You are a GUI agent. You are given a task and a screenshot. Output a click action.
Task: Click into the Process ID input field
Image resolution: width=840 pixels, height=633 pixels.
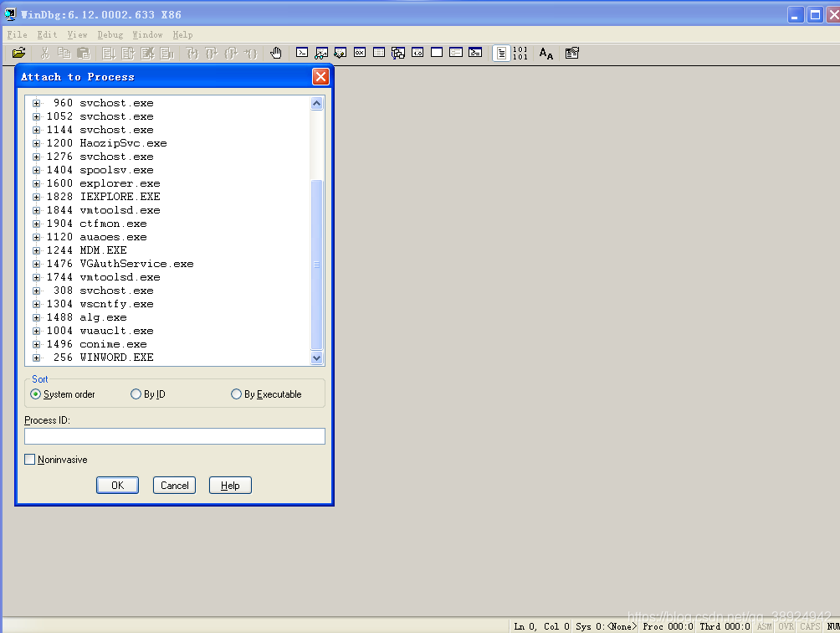point(175,435)
